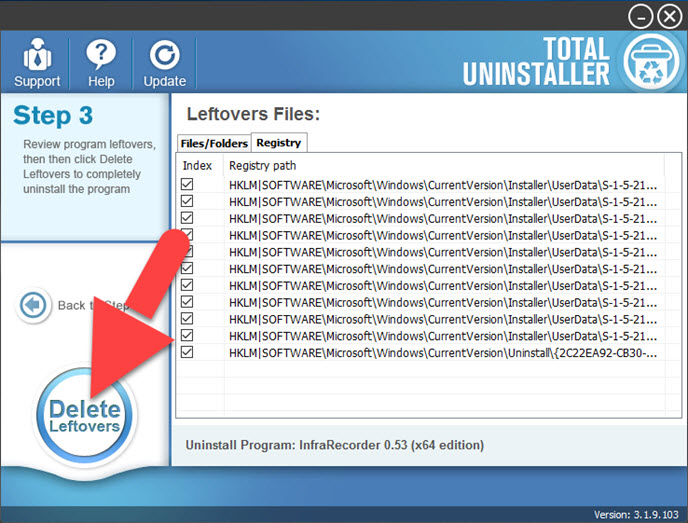
Task: Click the Help question mark icon
Action: 100,55
